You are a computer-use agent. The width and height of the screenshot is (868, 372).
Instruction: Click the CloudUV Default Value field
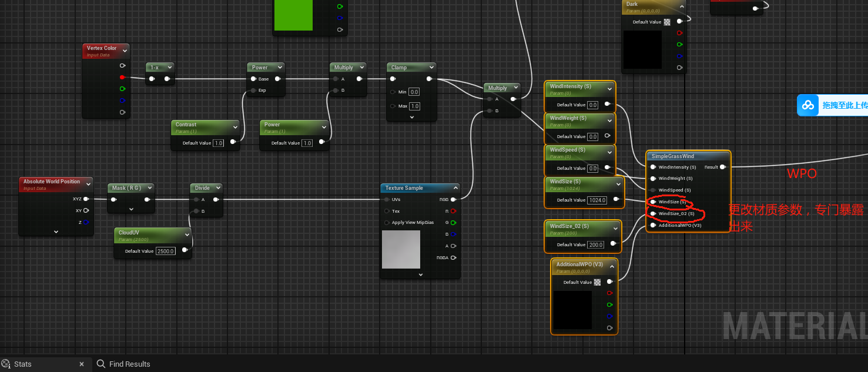167,251
